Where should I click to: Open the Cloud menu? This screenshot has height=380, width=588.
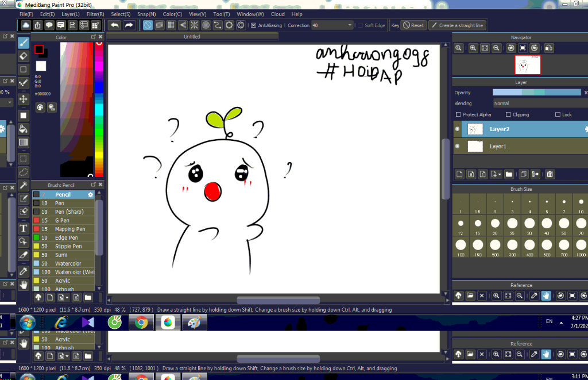[x=277, y=14]
